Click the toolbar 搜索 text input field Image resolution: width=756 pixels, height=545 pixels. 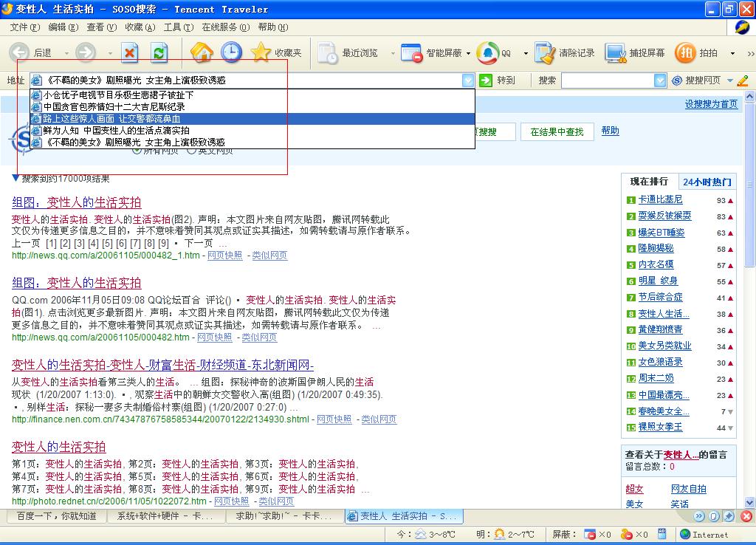[x=608, y=80]
